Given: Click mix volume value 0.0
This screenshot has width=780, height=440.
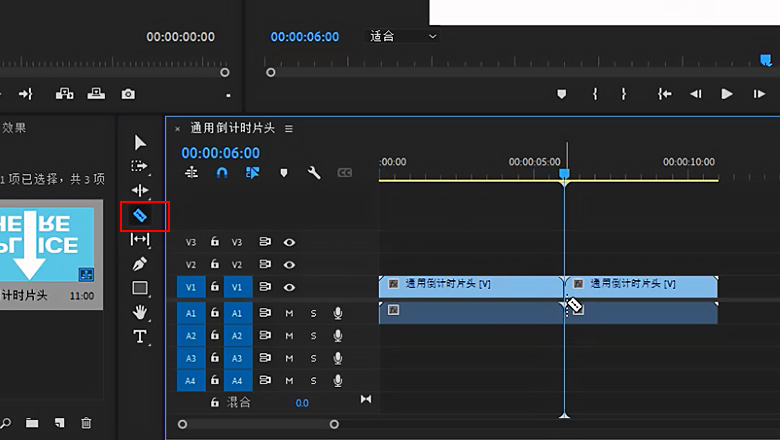Looking at the screenshot, I should (302, 403).
